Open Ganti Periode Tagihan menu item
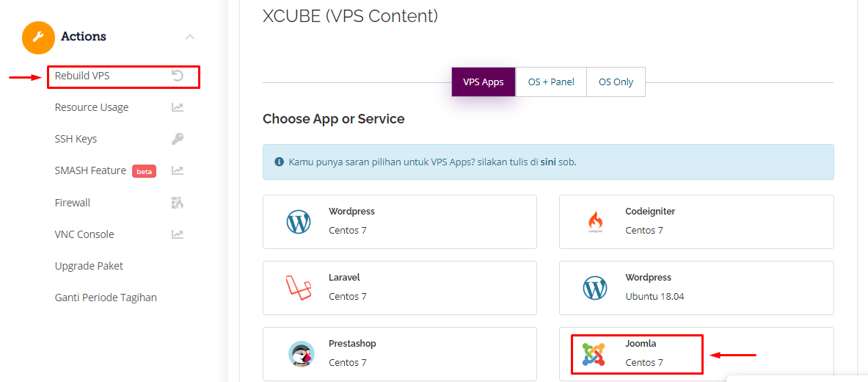868x382 pixels. [x=106, y=298]
